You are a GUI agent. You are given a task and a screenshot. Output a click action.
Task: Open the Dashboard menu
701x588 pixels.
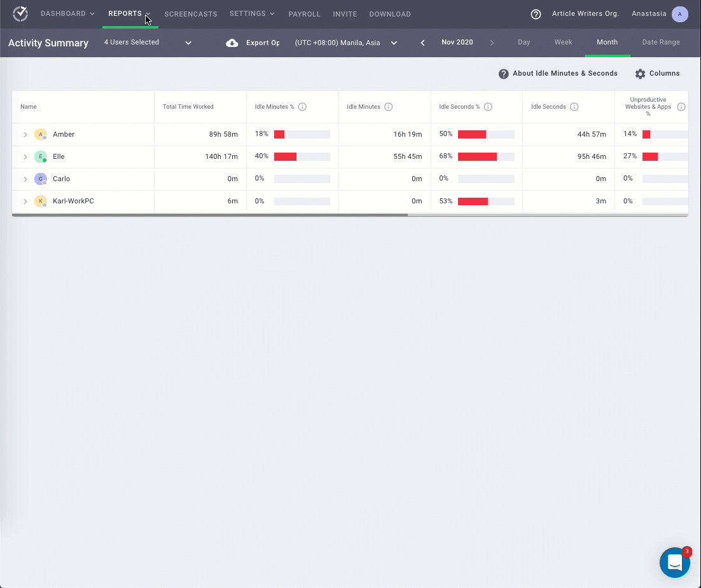[67, 14]
